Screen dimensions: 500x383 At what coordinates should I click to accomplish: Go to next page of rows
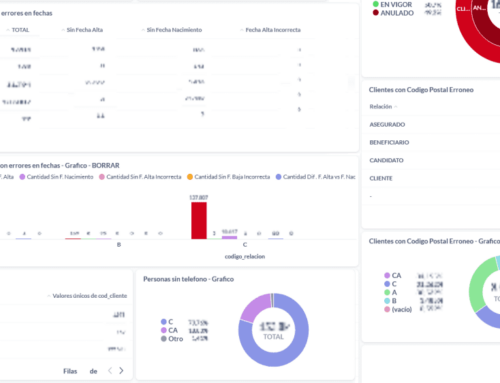pos(121,371)
